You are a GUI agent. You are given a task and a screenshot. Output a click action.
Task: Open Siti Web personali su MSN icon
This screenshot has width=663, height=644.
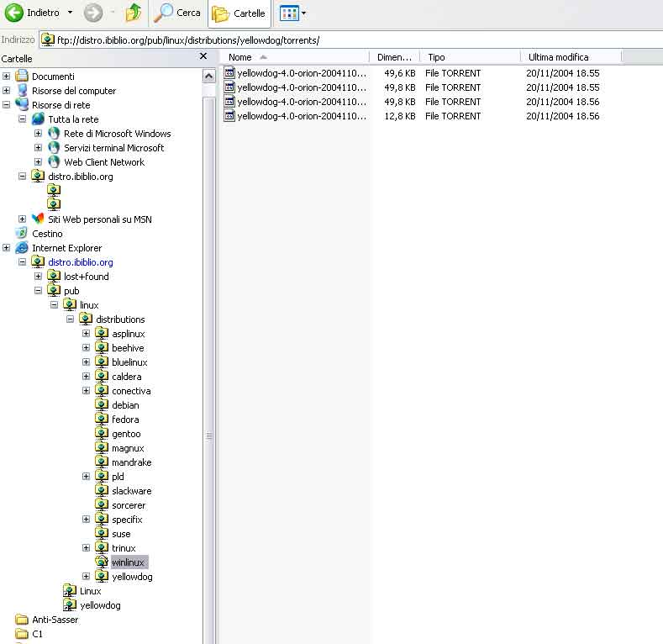point(38,219)
